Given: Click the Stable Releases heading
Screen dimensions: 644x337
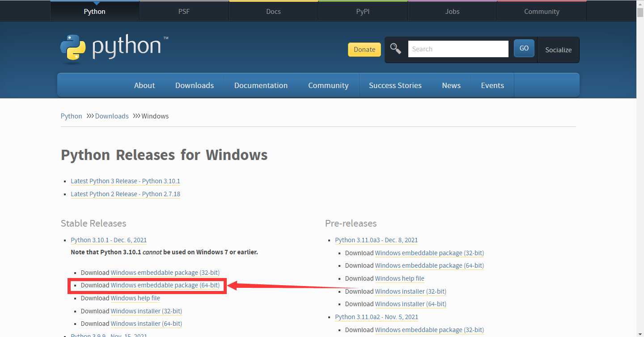Looking at the screenshot, I should click(93, 223).
